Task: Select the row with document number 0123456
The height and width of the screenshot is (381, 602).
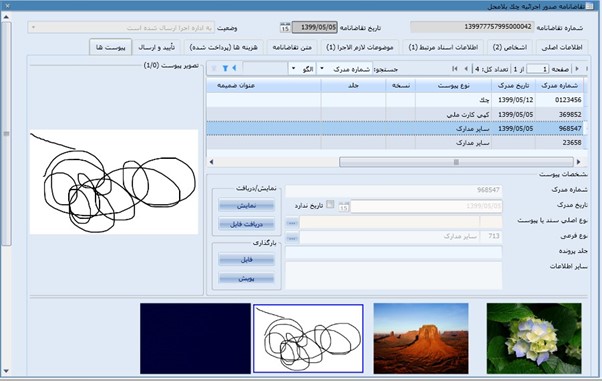Action: tap(395, 100)
